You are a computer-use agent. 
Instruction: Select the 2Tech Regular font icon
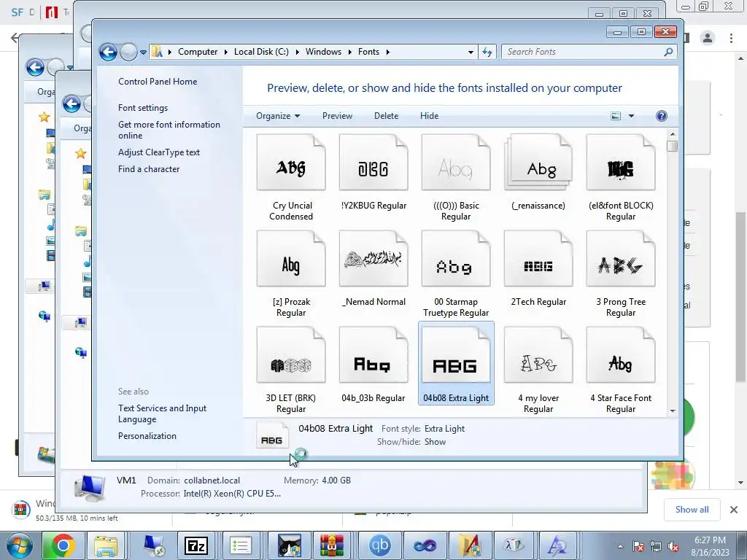click(x=538, y=259)
